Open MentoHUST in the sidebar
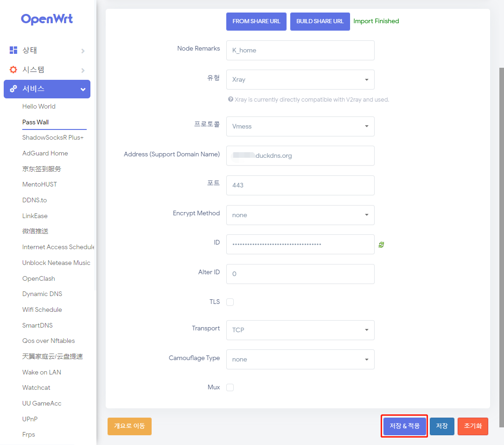This screenshot has width=504, height=445. [39, 184]
